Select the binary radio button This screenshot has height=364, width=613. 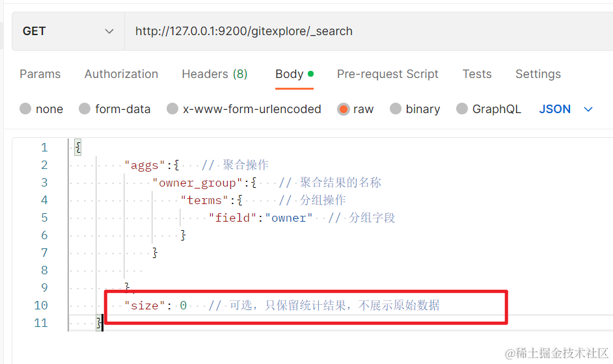click(x=396, y=109)
